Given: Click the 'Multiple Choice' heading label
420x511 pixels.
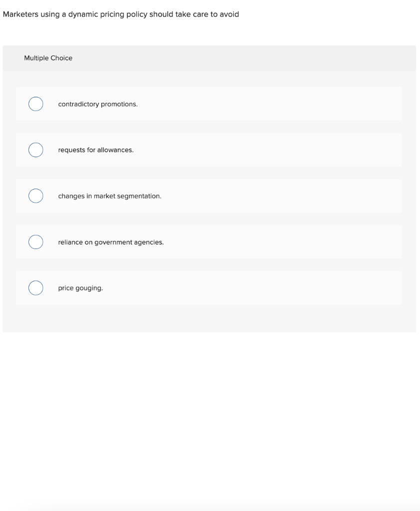Looking at the screenshot, I should [48, 58].
